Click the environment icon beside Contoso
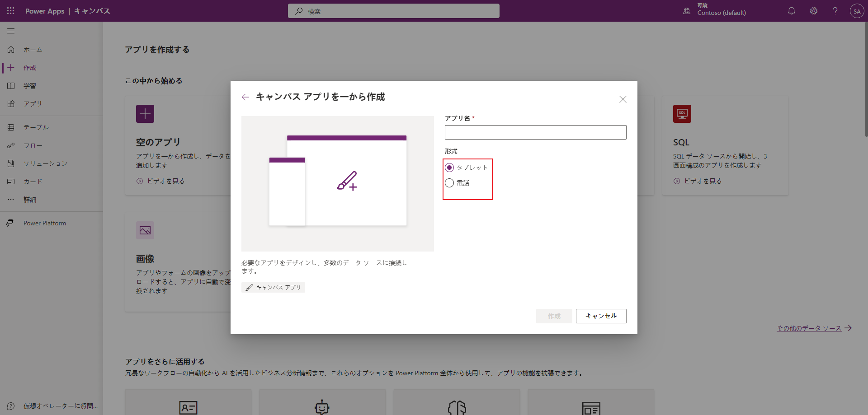 [x=687, y=11]
